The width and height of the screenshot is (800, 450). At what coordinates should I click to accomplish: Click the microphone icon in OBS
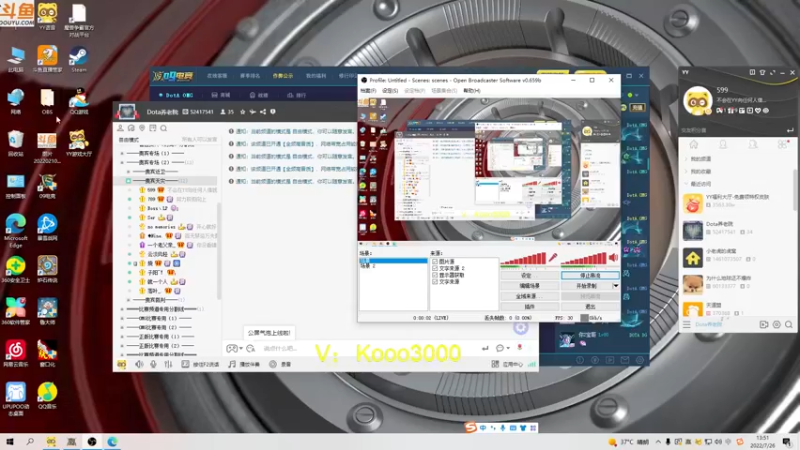(x=553, y=258)
